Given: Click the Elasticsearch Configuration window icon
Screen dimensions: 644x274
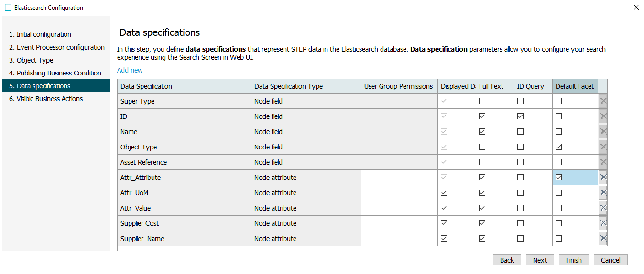Looking at the screenshot, I should [x=8, y=8].
